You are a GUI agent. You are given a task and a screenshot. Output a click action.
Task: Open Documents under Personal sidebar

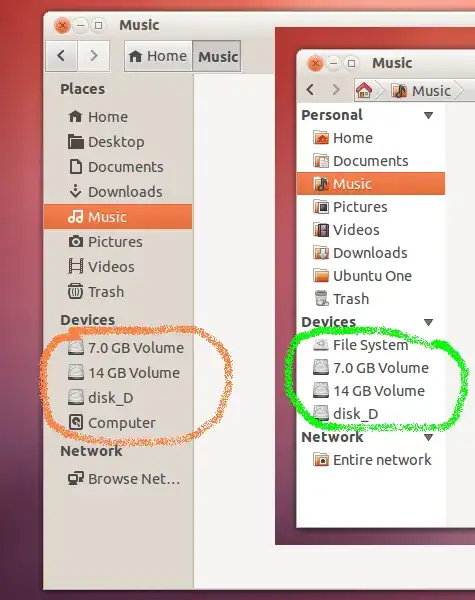pos(371,161)
